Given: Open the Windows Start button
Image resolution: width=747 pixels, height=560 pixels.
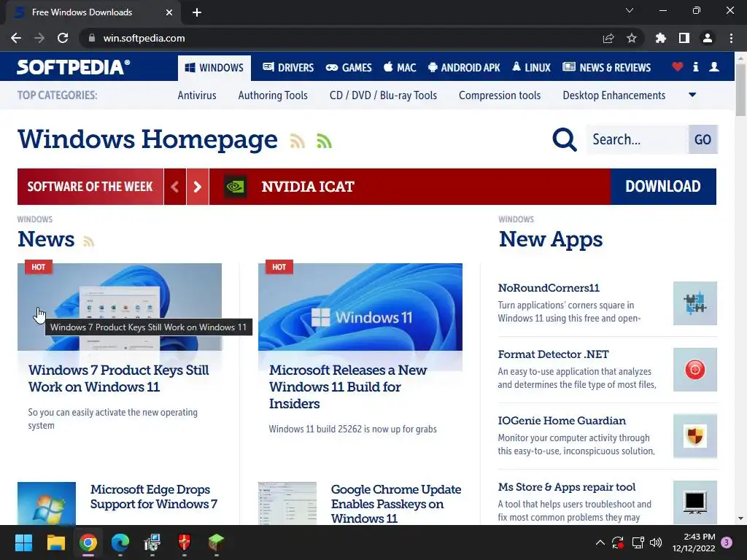Looking at the screenshot, I should coord(23,542).
